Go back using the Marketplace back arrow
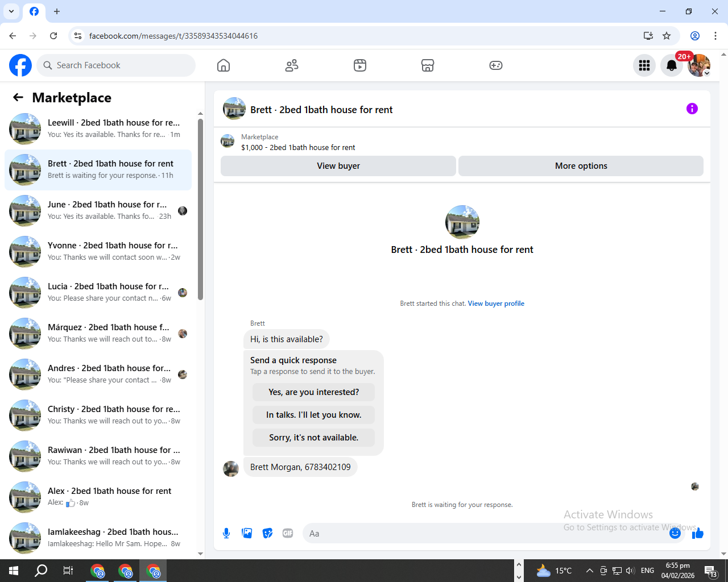The image size is (728, 582). tap(18, 97)
